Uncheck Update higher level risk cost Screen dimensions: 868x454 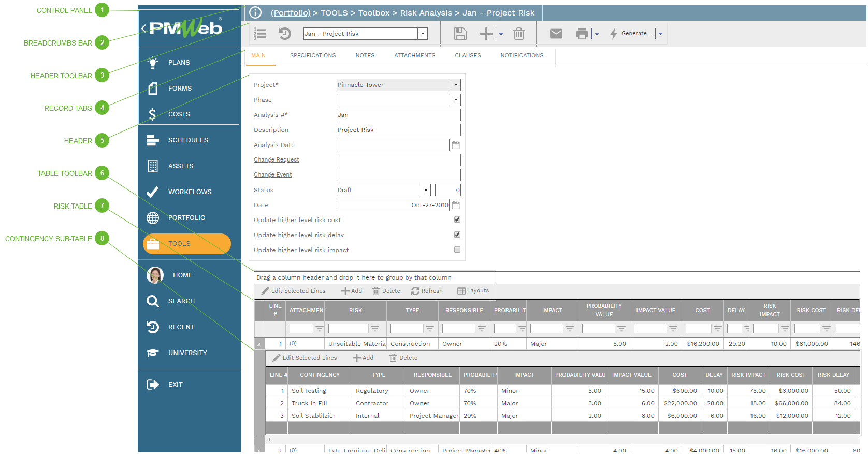[457, 219]
